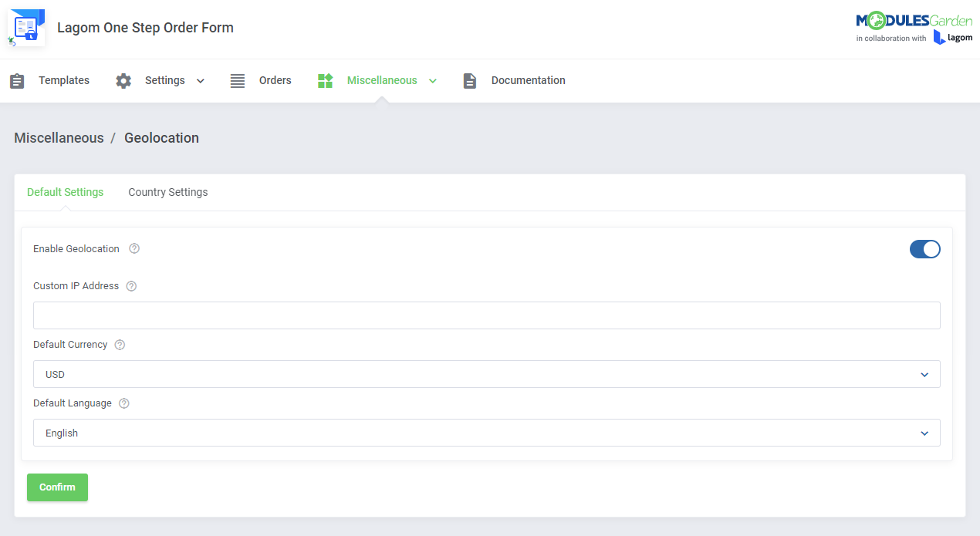
Task: Open the Default Currency dropdown
Action: click(924, 374)
